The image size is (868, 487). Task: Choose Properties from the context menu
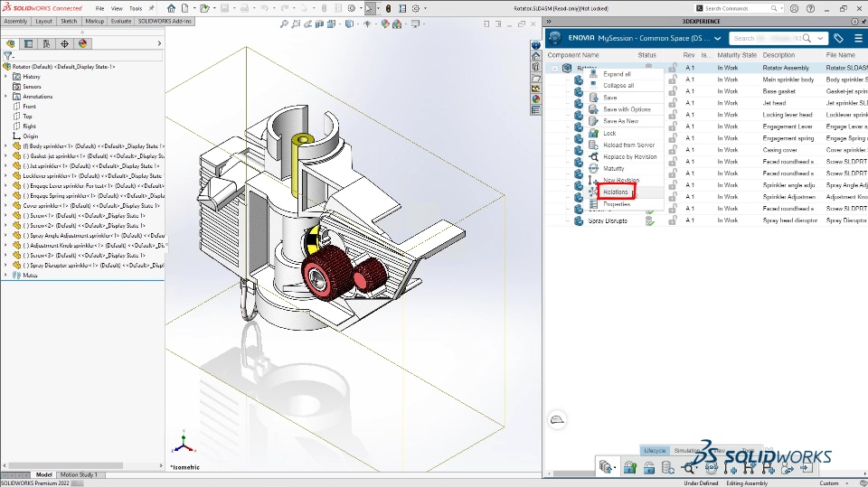(617, 204)
